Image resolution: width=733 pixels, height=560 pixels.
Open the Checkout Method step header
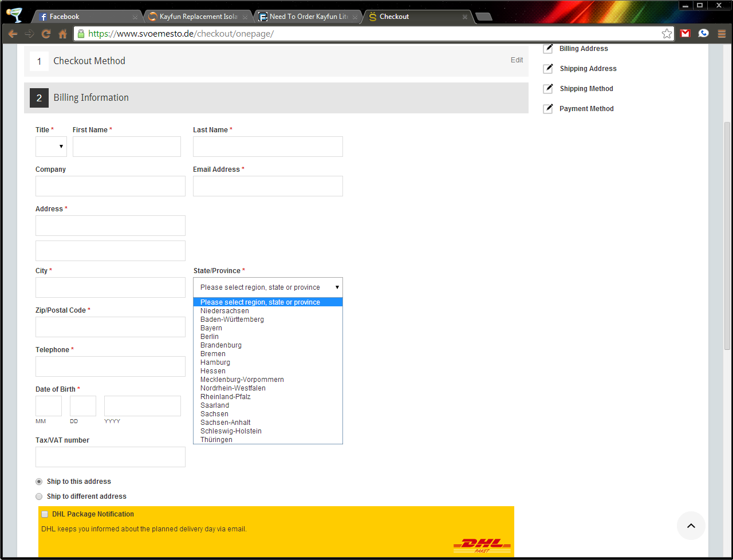[276, 61]
